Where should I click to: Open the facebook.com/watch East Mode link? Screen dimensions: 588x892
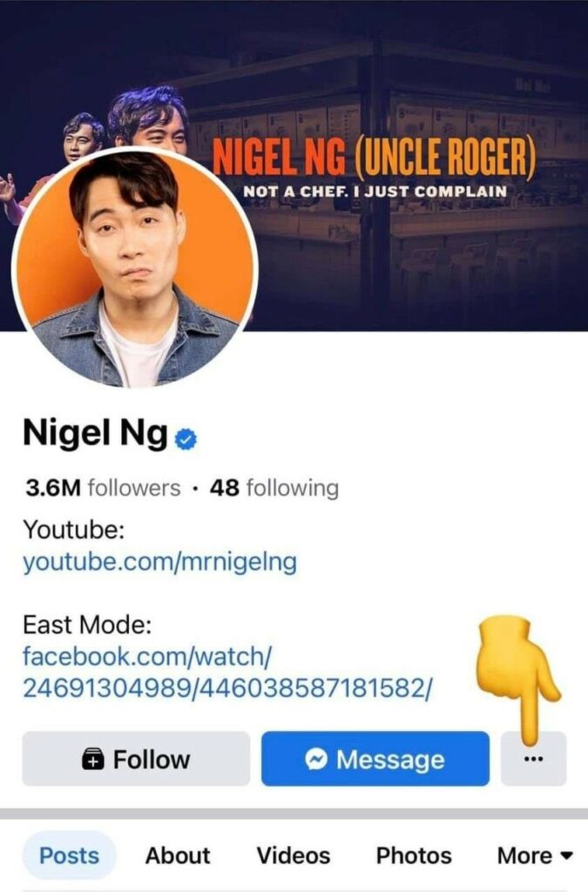pyautogui.click(x=227, y=672)
